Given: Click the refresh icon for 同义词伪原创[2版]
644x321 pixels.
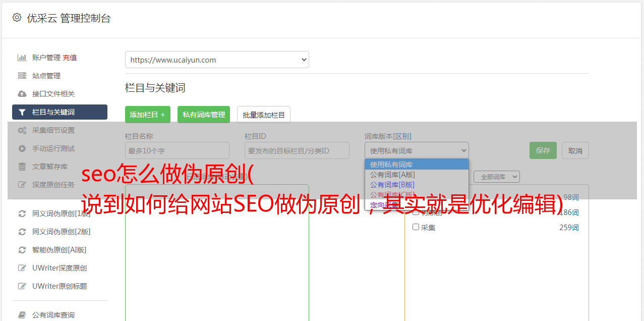Looking at the screenshot, I should point(22,232).
